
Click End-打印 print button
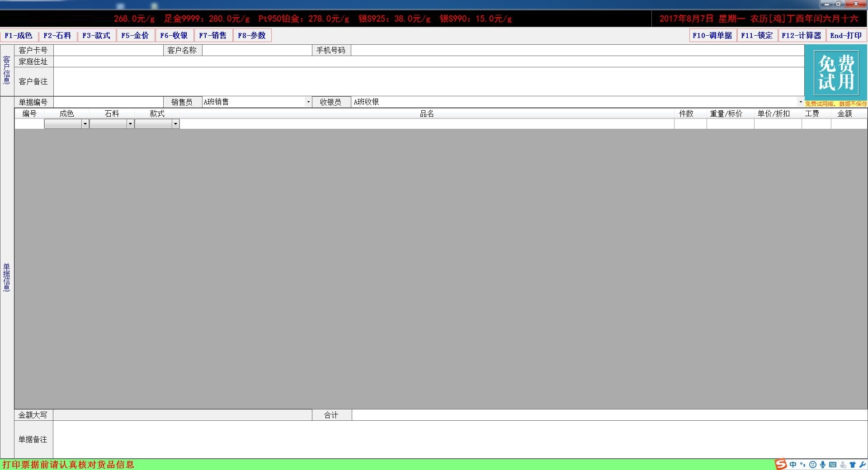click(846, 35)
